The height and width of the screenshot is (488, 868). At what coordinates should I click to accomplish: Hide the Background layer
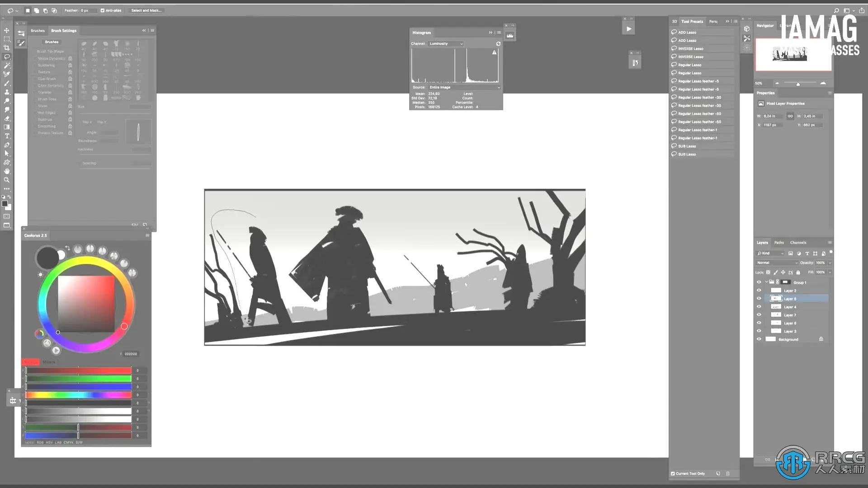point(759,339)
